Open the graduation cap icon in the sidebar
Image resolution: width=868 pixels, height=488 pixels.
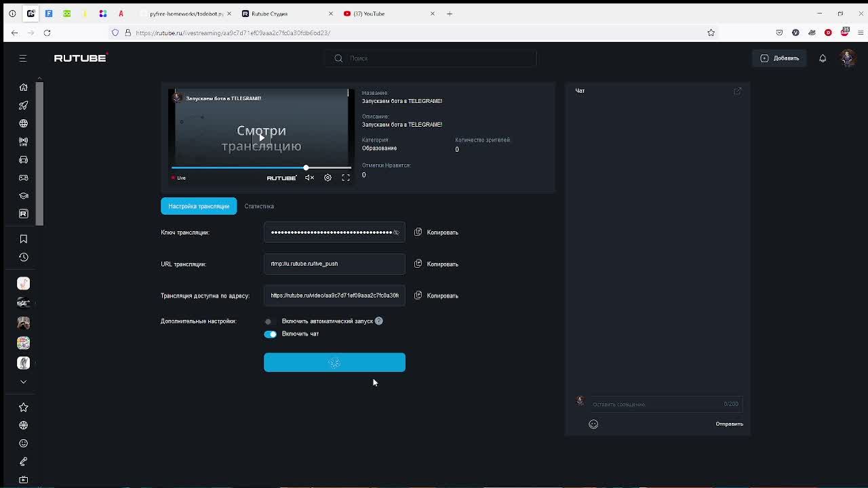coord(23,196)
